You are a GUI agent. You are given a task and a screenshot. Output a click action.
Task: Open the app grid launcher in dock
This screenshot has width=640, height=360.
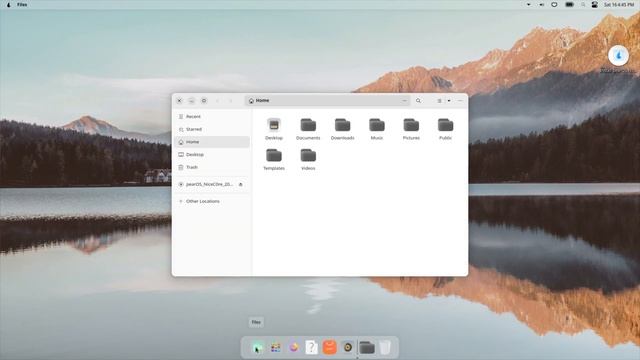point(276,347)
